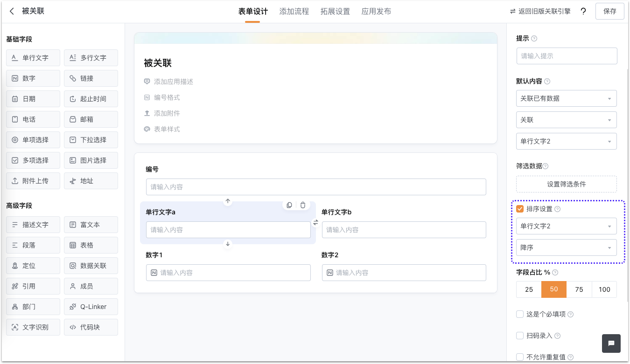Screen dimensions: 630x364
Task: Move 单行文字a field down with arrow
Action: point(228,244)
